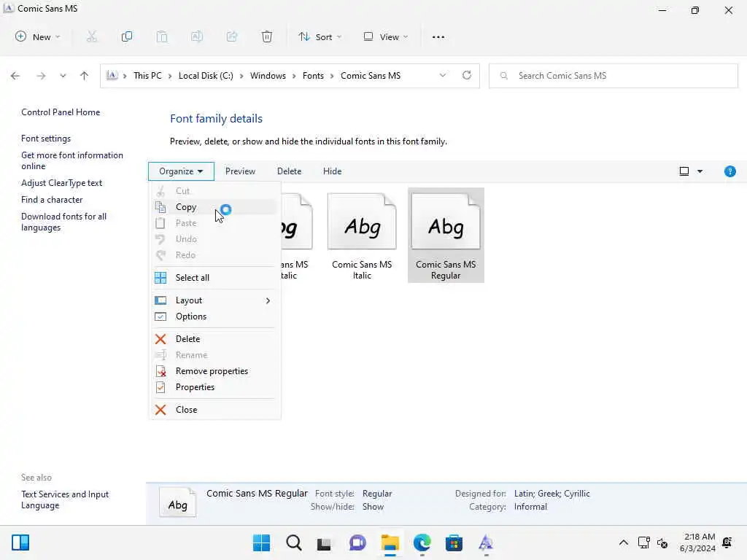
Task: Choose Delete in the Organize menu
Action: point(214,339)
